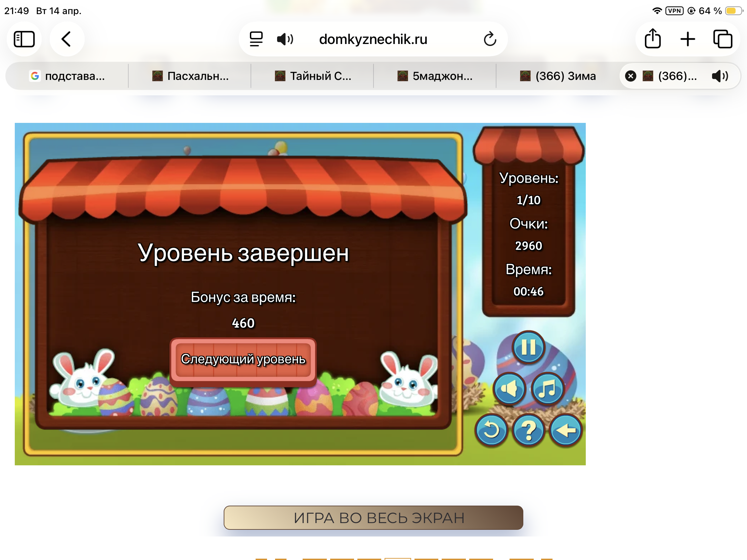Pause the game with the pause button
The width and height of the screenshot is (747, 560).
tap(528, 347)
